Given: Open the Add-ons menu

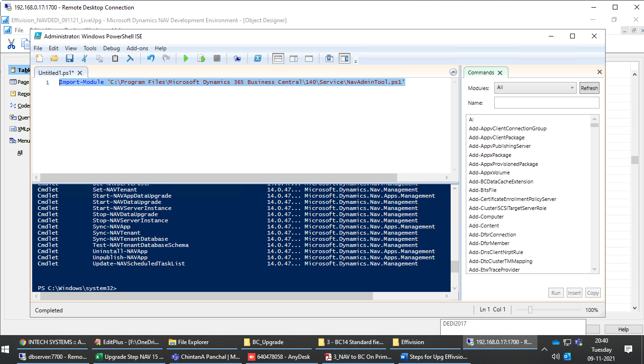Looking at the screenshot, I should [x=137, y=48].
